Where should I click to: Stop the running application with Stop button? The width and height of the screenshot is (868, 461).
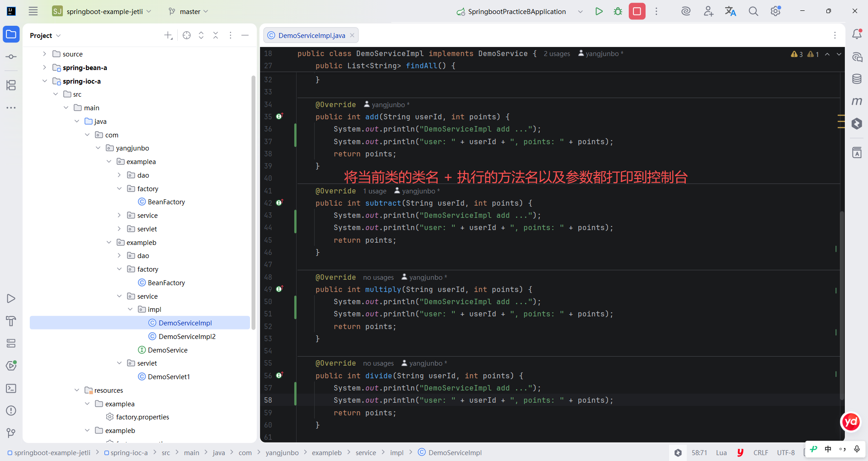click(637, 11)
